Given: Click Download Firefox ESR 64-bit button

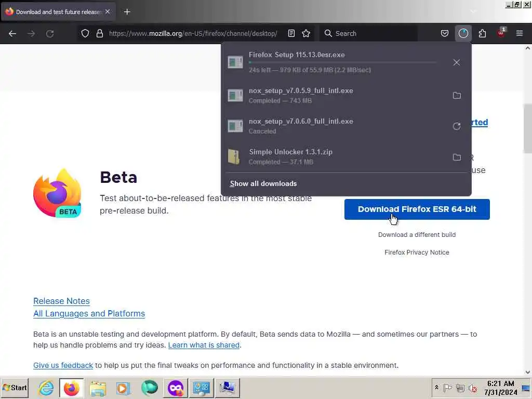Looking at the screenshot, I should click(417, 209).
